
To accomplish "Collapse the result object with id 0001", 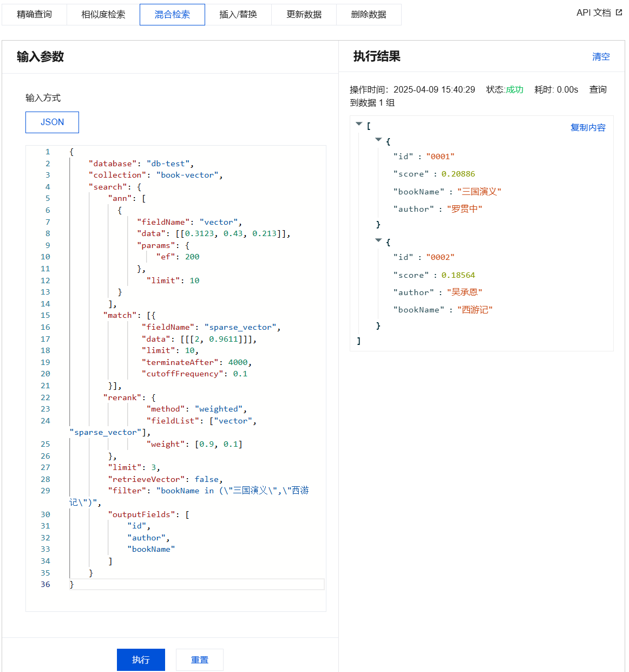I will point(378,140).
